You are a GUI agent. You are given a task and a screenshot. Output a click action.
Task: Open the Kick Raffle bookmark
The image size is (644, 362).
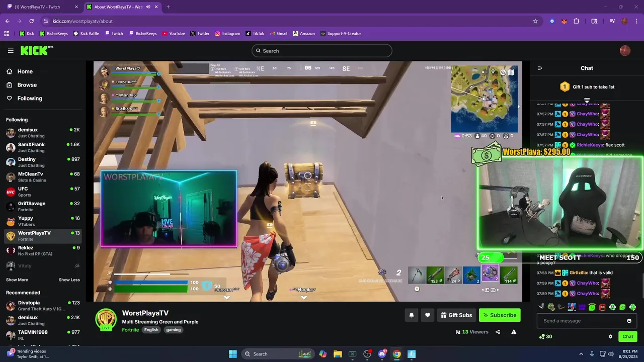pyautogui.click(x=86, y=34)
